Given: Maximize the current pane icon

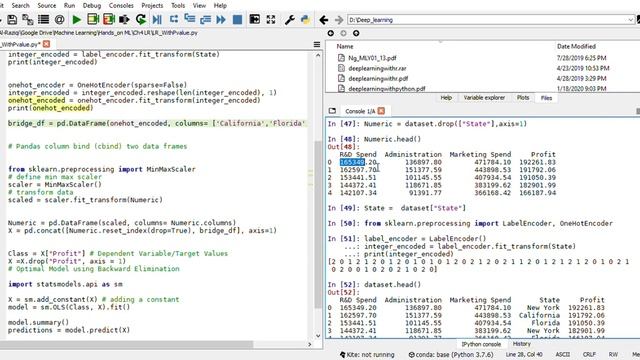Looking at the screenshot, I should [255, 20].
